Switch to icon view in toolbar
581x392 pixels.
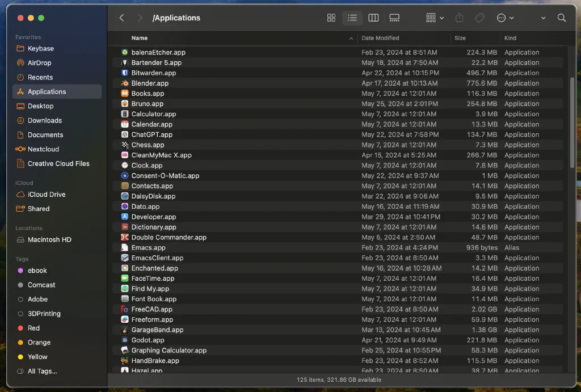pyautogui.click(x=331, y=18)
